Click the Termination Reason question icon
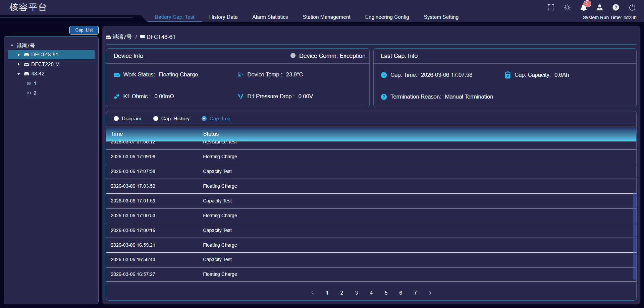Image resolution: width=644 pixels, height=308 pixels. coord(384,97)
